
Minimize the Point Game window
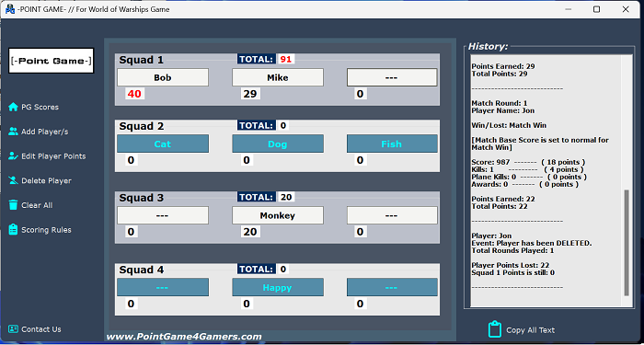pyautogui.click(x=568, y=9)
